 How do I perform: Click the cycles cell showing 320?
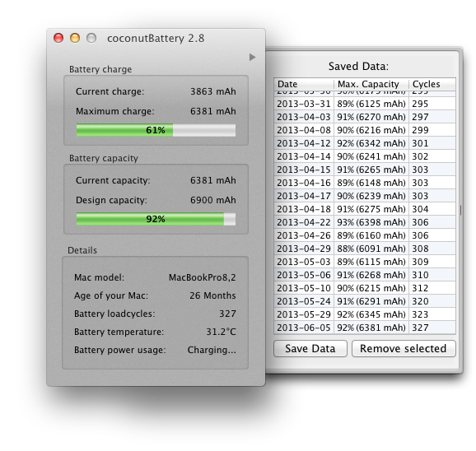point(432,301)
